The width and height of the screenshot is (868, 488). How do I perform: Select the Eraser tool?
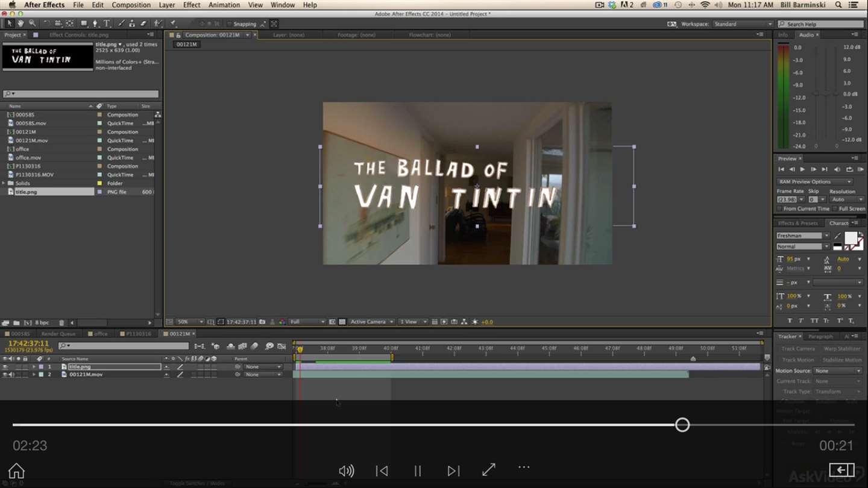click(143, 23)
